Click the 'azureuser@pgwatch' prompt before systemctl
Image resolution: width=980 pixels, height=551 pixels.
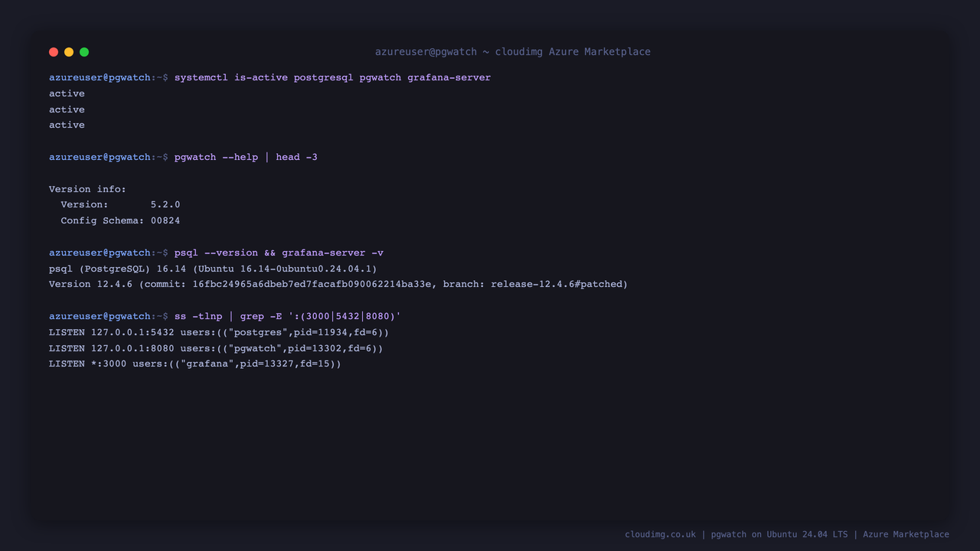[100, 77]
